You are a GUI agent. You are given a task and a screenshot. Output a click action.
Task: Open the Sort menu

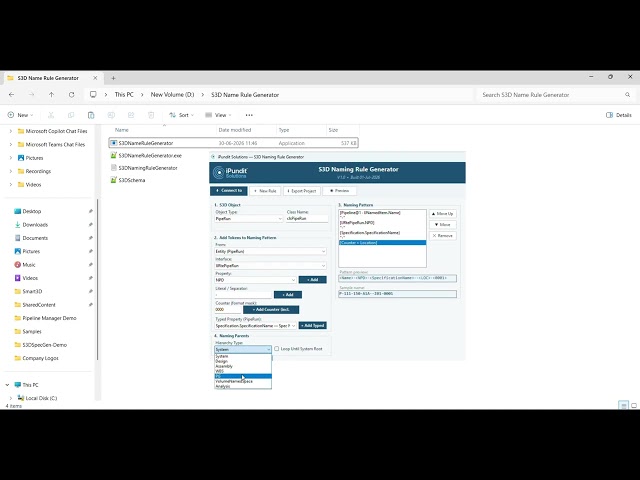tap(182, 115)
